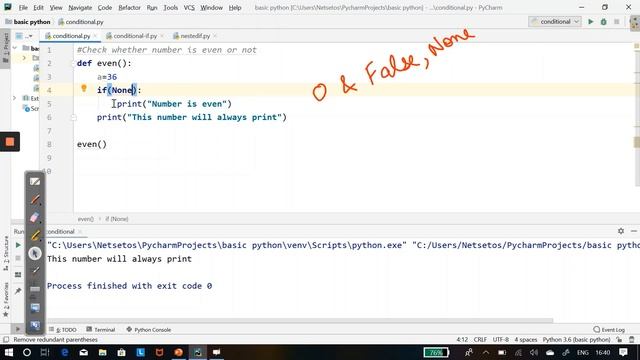Switch to the nestedif.py editor tab
Viewport: 640px width, 360px height.
195,36
